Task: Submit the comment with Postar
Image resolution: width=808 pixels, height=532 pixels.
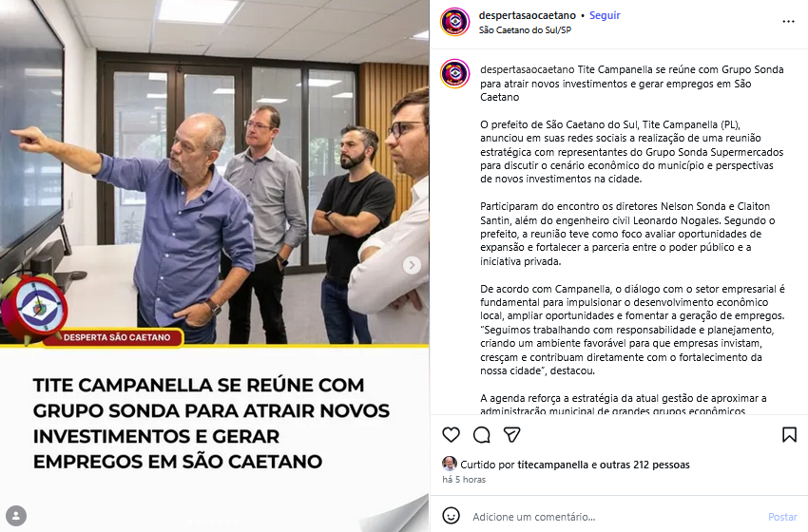Action: 782,517
